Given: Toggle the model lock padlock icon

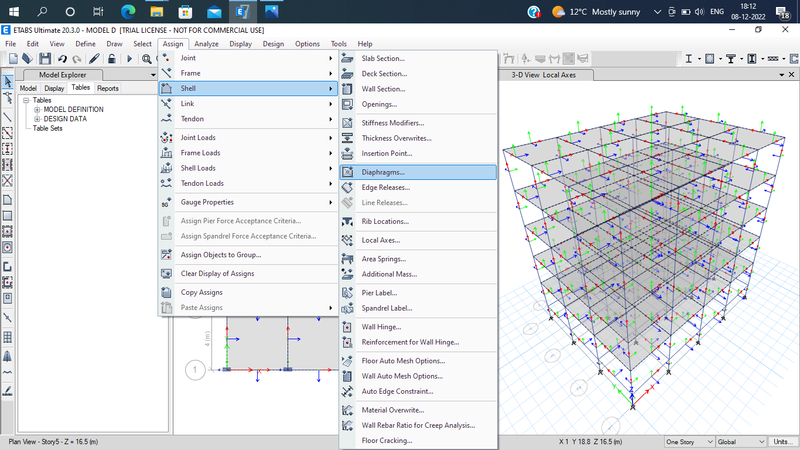Looking at the screenshot, I should [x=112, y=59].
